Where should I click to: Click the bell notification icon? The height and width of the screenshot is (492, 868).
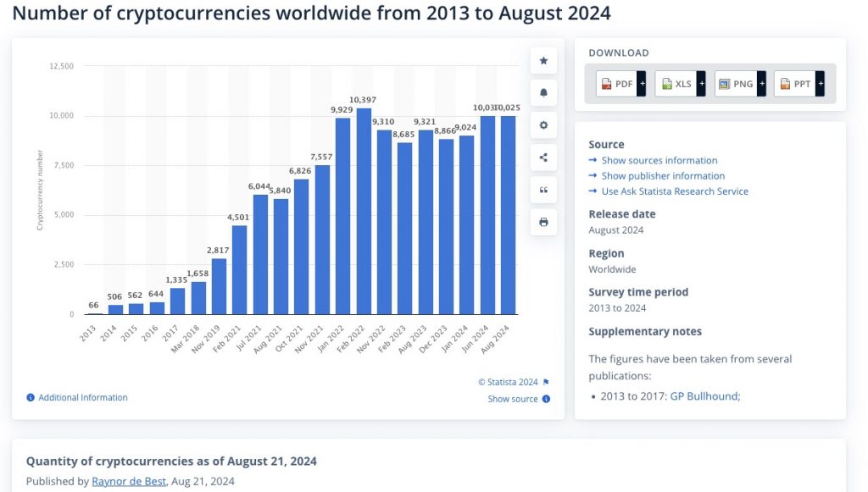(543, 92)
